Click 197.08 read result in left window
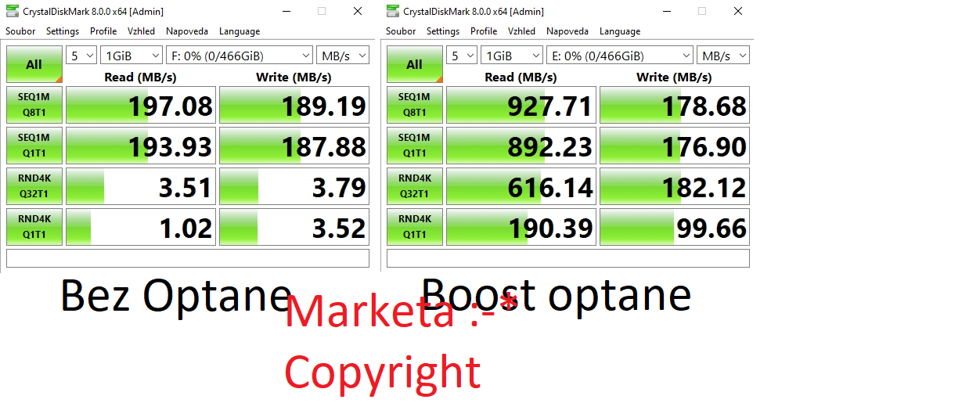 (x=141, y=105)
